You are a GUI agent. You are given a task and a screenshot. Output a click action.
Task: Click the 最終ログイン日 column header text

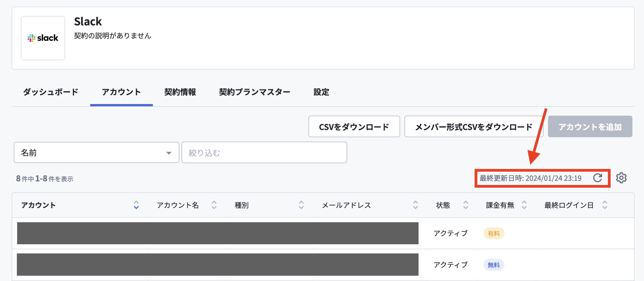pos(569,205)
